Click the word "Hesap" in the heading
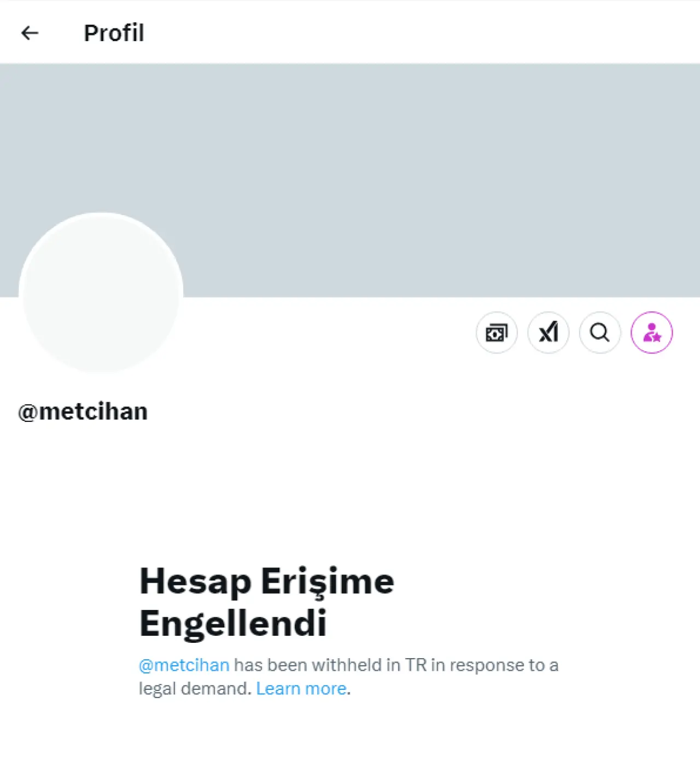The image size is (700, 778). 195,581
